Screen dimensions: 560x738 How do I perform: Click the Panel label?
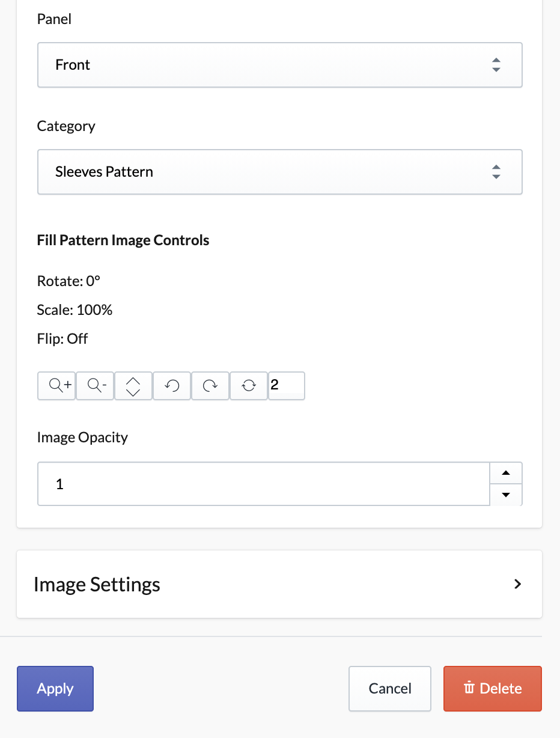(54, 19)
